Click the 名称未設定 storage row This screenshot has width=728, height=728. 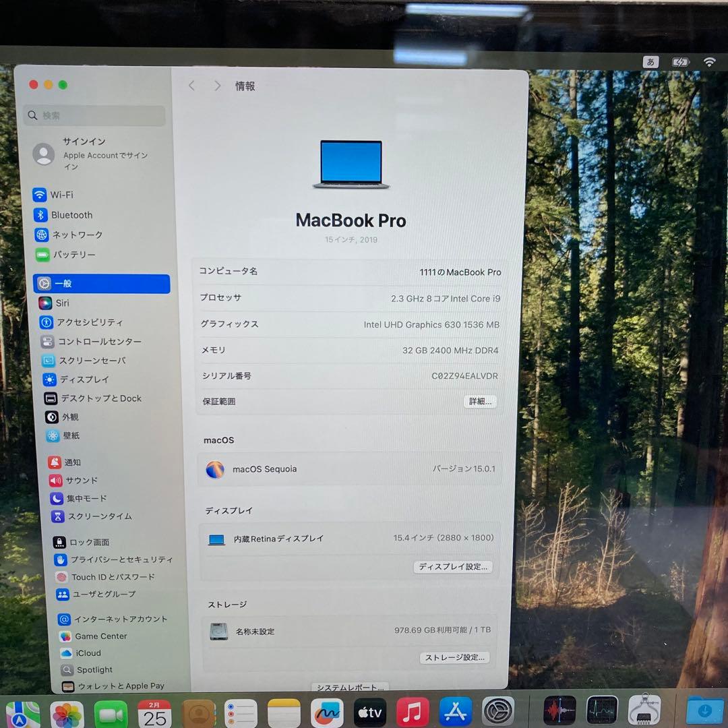pyautogui.click(x=350, y=630)
